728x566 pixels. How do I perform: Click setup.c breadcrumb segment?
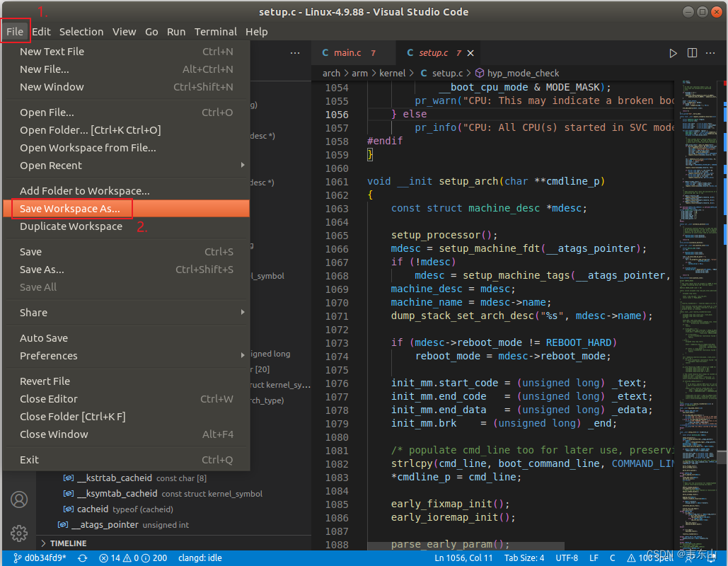tap(442, 73)
